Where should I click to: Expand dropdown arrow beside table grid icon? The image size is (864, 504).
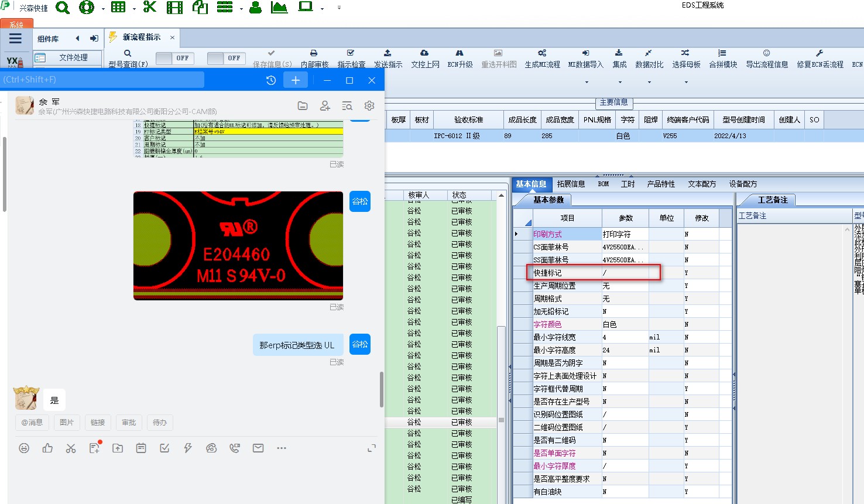pyautogui.click(x=134, y=9)
